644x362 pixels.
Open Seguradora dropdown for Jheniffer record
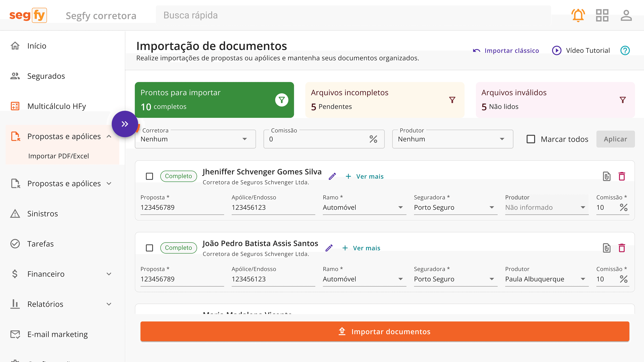pos(455,207)
